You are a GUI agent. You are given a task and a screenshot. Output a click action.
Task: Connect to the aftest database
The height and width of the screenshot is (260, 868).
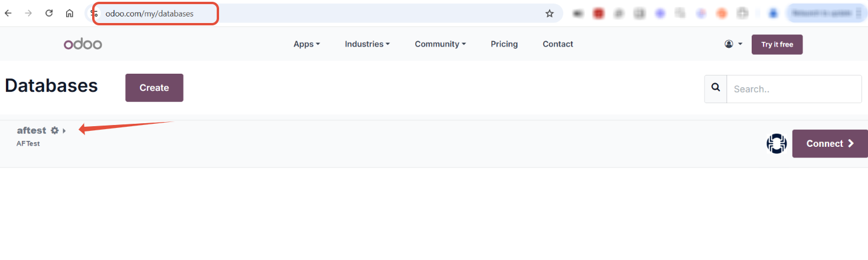tap(830, 143)
